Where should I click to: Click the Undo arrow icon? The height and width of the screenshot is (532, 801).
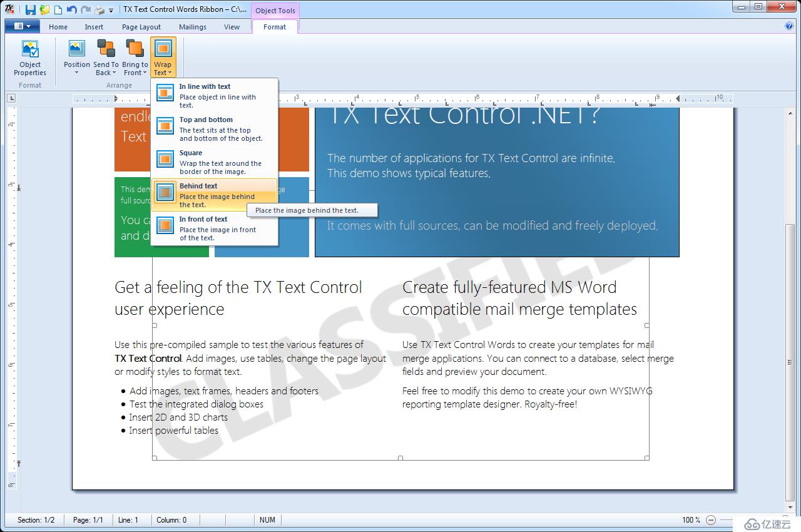[71, 9]
